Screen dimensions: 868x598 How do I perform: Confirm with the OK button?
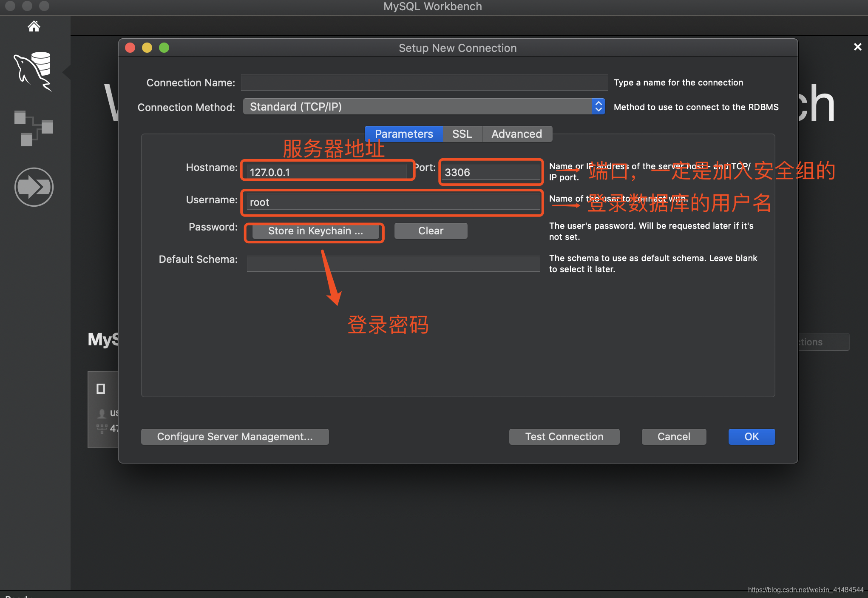(x=752, y=437)
